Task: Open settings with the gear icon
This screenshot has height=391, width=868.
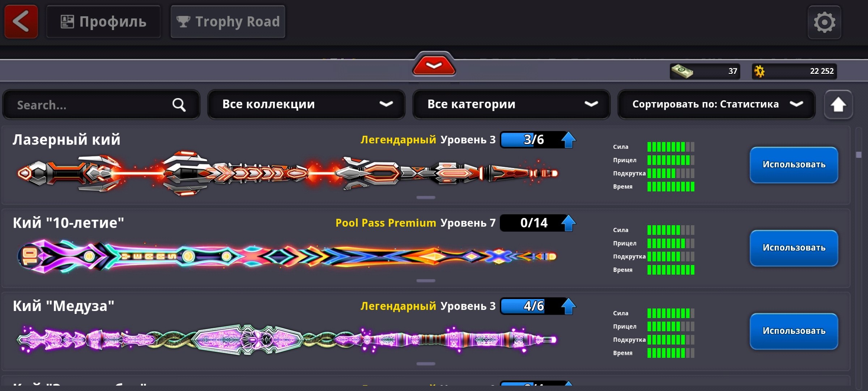Action: pos(824,22)
